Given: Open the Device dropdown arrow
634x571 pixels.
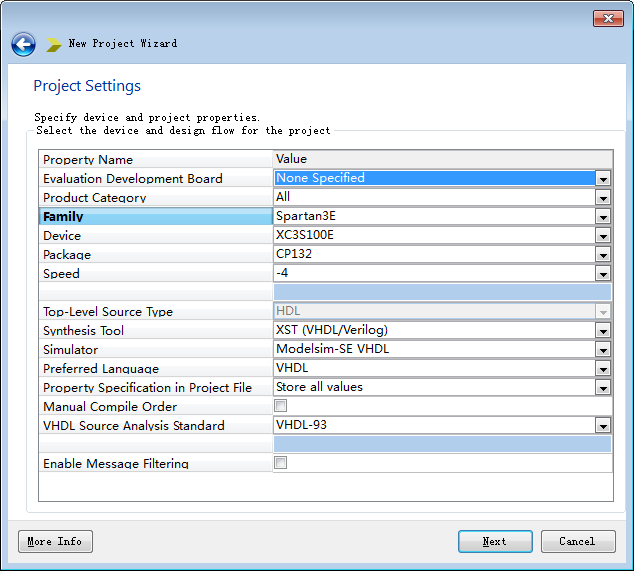Looking at the screenshot, I should (x=603, y=236).
